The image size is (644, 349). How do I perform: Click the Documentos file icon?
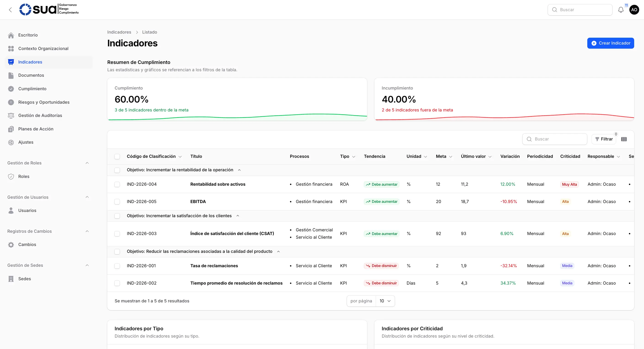coord(11,75)
